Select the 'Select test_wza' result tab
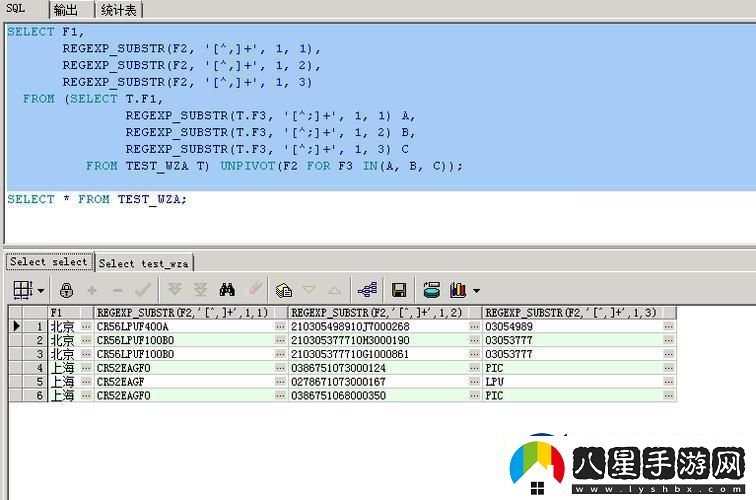Image resolution: width=756 pixels, height=500 pixels. click(x=143, y=263)
